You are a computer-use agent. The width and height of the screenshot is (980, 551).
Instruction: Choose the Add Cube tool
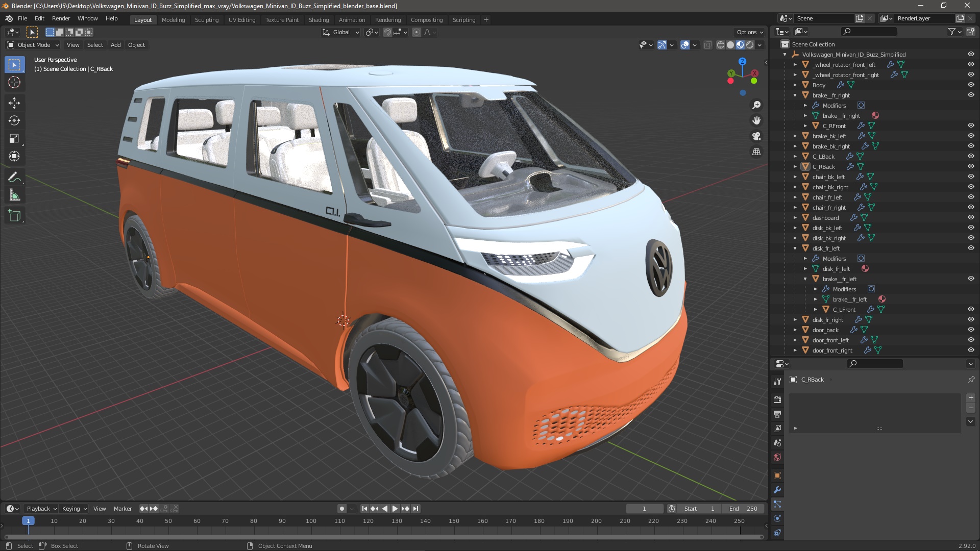pos(14,216)
